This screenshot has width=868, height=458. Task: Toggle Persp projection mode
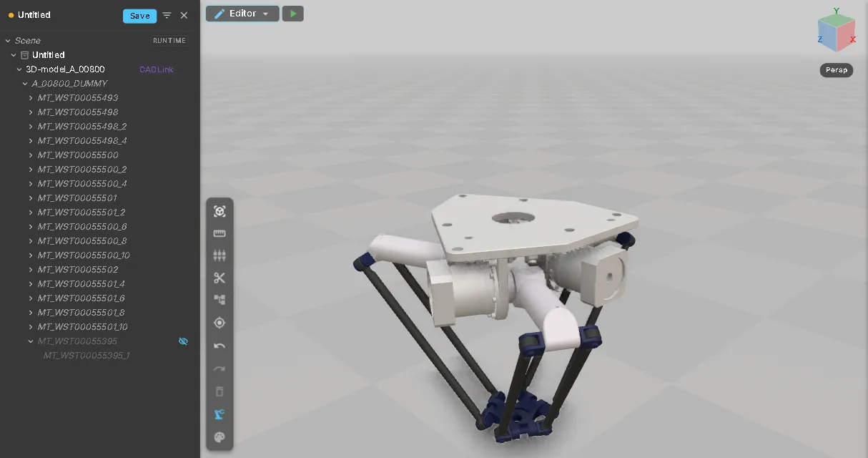click(x=836, y=70)
